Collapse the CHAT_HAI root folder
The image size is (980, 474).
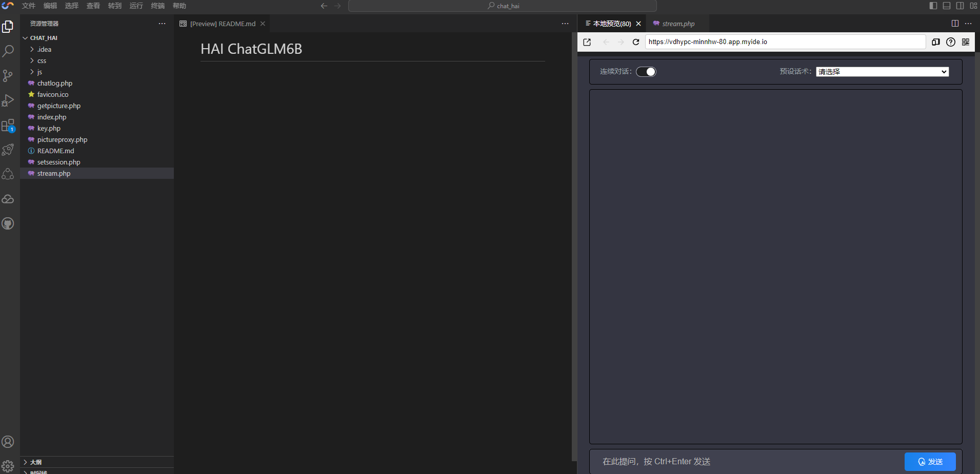pos(97,38)
